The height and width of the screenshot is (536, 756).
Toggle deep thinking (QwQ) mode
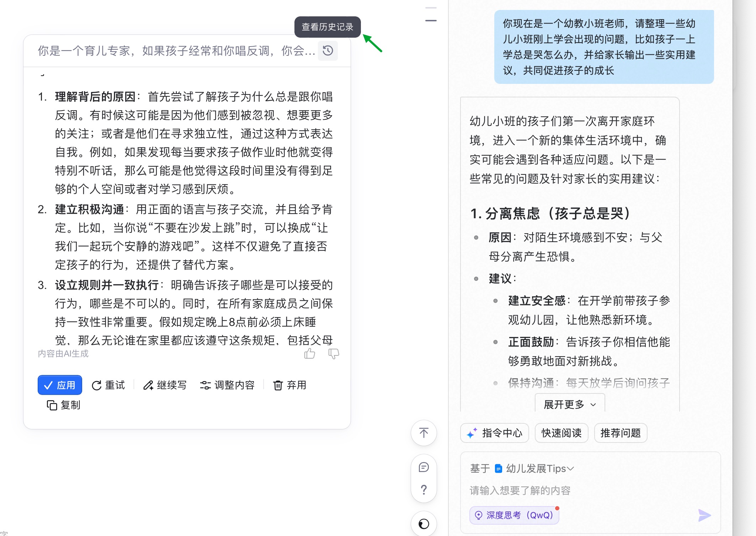pos(514,515)
